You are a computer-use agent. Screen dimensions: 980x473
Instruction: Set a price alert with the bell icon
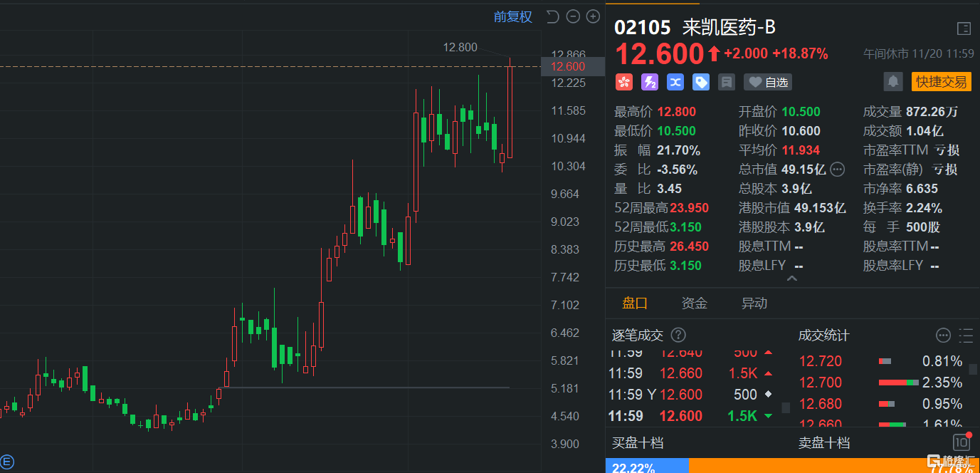click(893, 81)
